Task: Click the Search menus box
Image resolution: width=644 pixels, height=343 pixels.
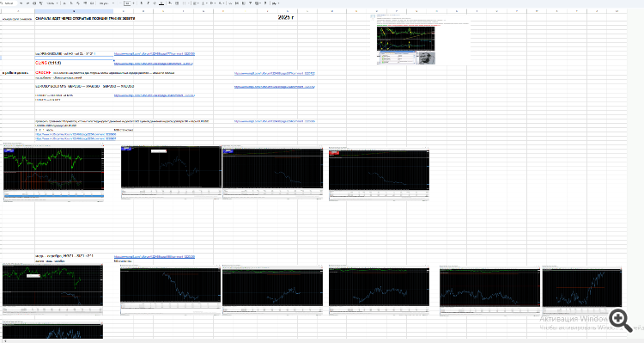Action: 9,3
